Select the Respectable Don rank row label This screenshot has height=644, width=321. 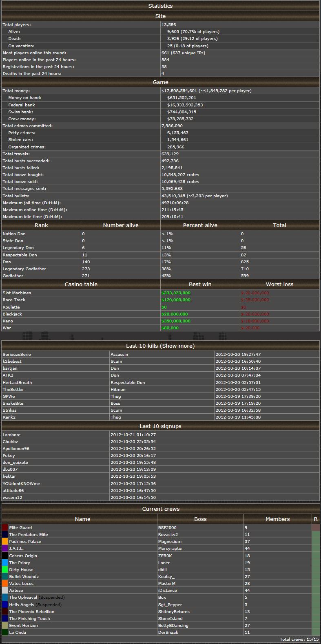point(20,255)
